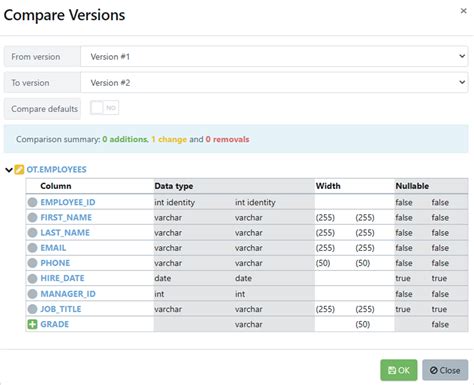Click the grey status circle beside PHONE
The width and height of the screenshot is (474, 385).
pos(32,263)
